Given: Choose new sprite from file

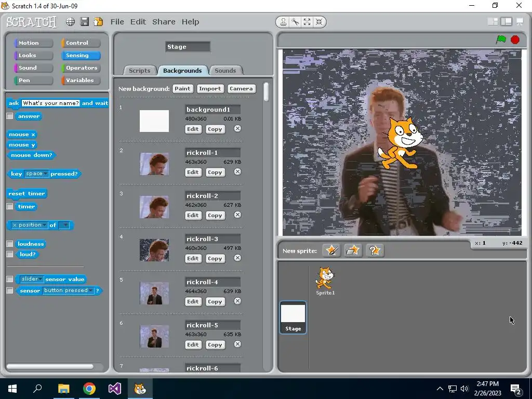Looking at the screenshot, I should coord(353,251).
